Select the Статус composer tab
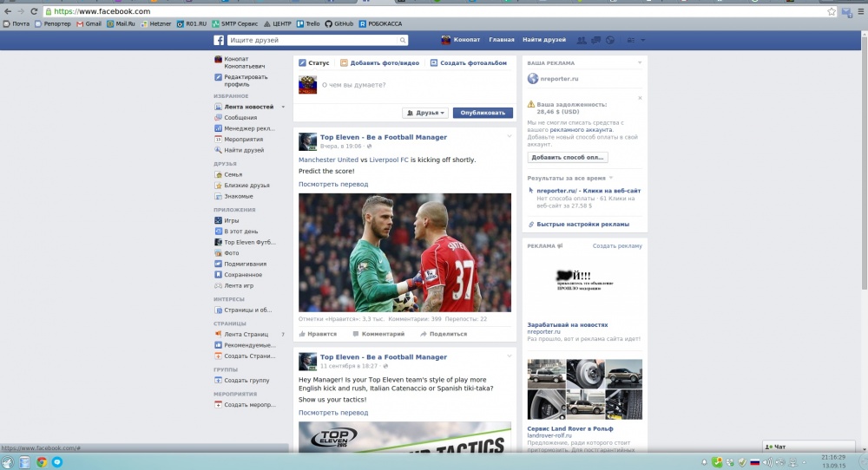The width and height of the screenshot is (868, 470). click(x=314, y=63)
